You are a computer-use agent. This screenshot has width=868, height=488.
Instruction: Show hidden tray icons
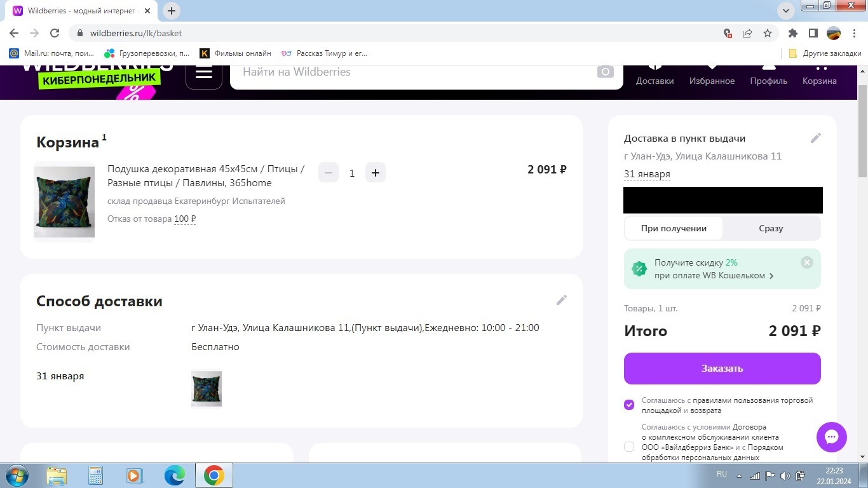(x=739, y=476)
